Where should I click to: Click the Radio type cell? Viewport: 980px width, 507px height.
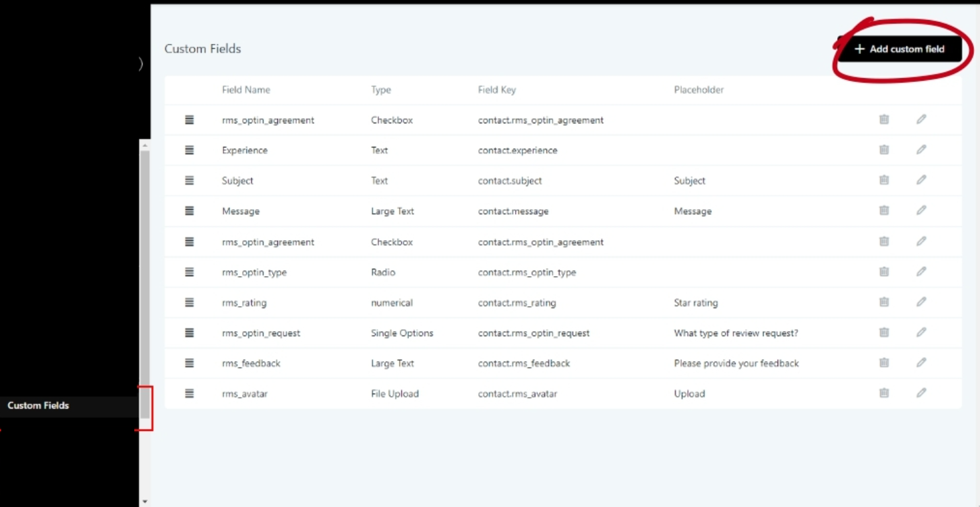pos(383,272)
